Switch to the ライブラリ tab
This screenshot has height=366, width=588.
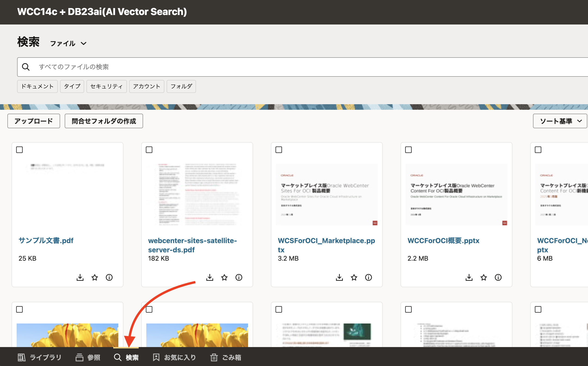tap(40, 357)
